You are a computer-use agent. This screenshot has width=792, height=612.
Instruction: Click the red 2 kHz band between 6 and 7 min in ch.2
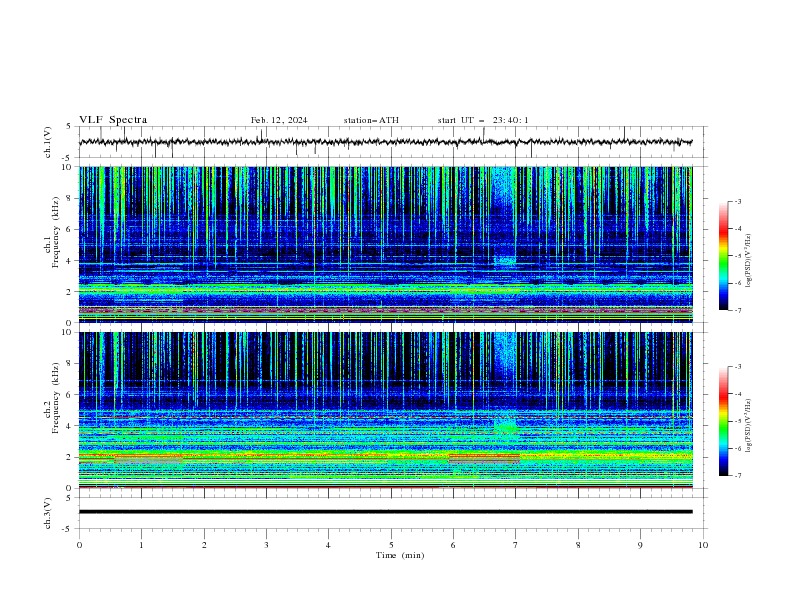484,456
